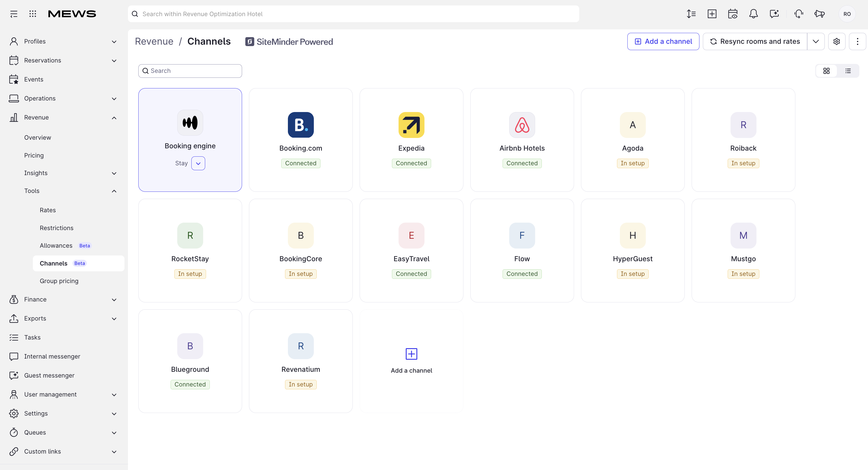Click the Mustgo letter icon
Screen dimensions: 868x470
point(743,235)
